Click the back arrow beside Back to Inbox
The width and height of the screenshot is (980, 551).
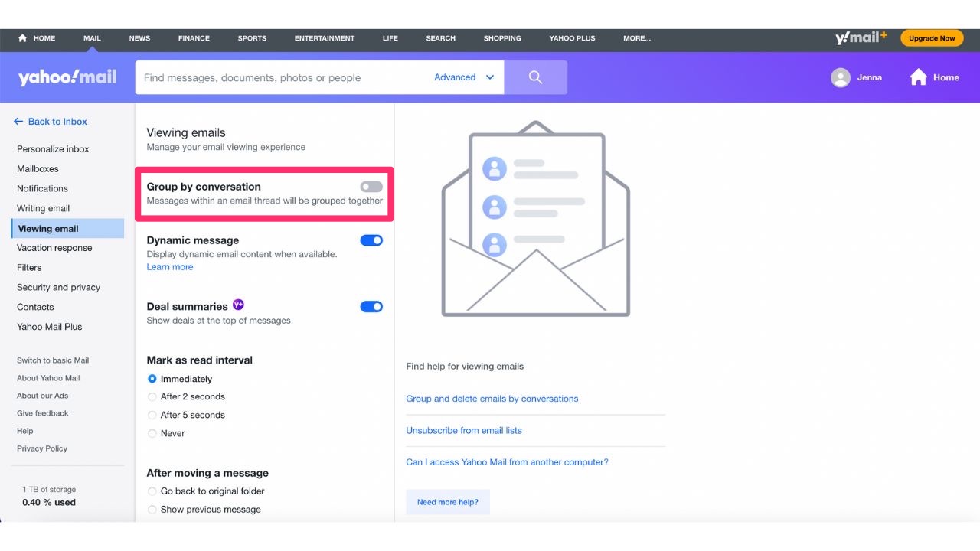pyautogui.click(x=18, y=122)
